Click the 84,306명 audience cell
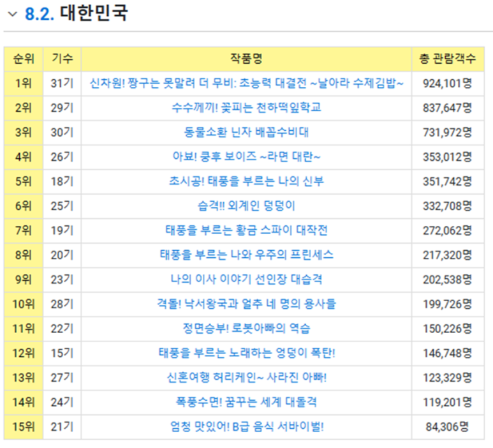 tap(448, 426)
